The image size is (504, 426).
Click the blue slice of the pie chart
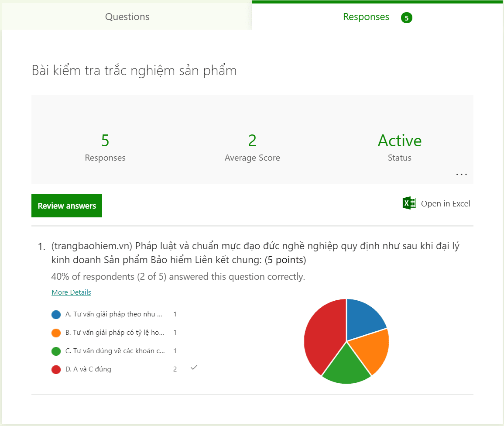(363, 318)
